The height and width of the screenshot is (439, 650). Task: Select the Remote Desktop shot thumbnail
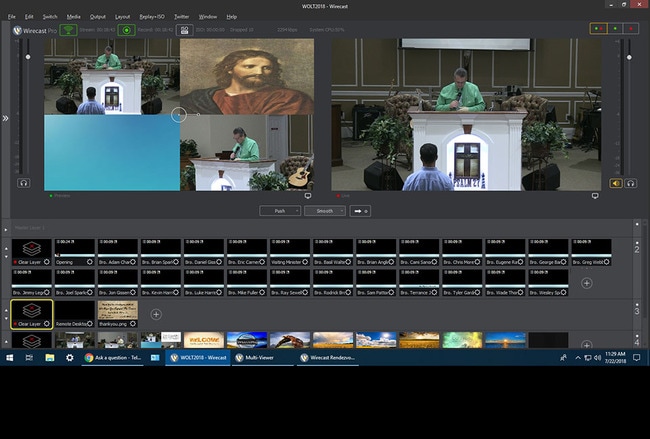[x=73, y=311]
